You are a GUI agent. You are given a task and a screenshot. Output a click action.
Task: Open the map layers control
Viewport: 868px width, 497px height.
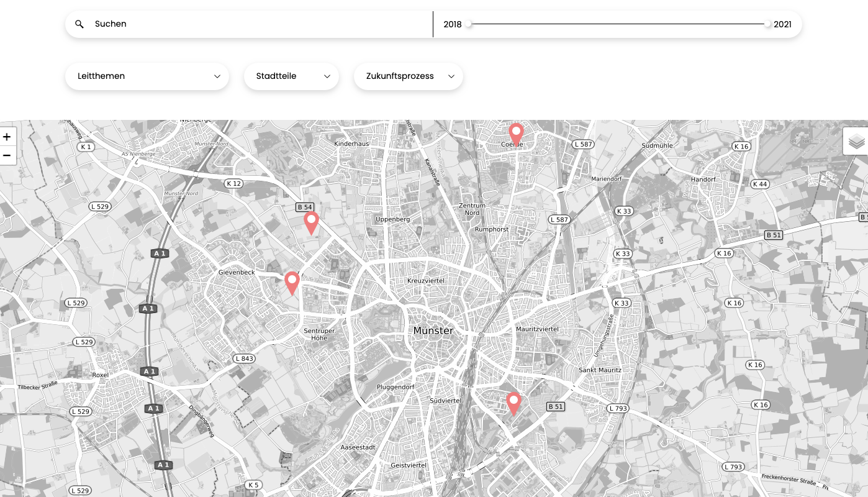[x=856, y=142]
